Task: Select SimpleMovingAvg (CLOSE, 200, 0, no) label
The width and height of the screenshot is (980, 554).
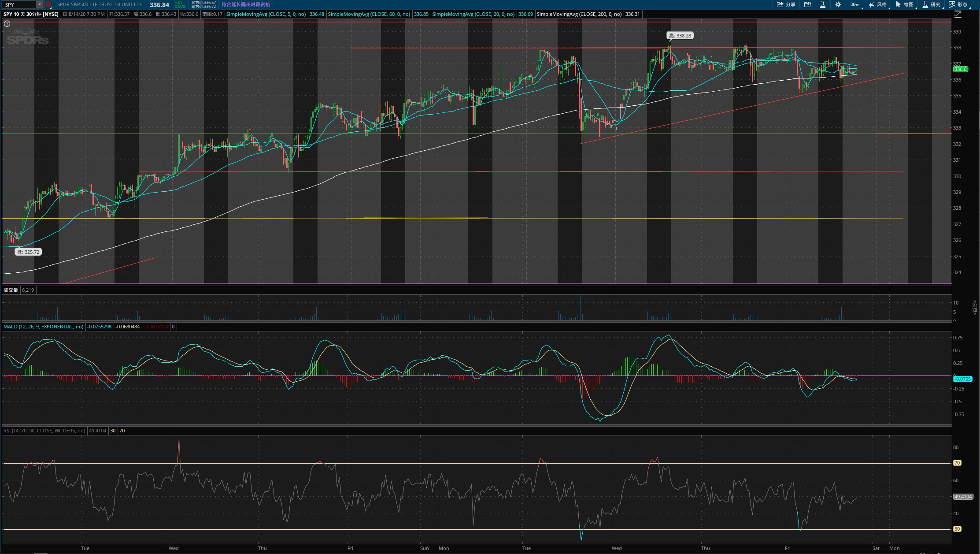Action: point(579,14)
